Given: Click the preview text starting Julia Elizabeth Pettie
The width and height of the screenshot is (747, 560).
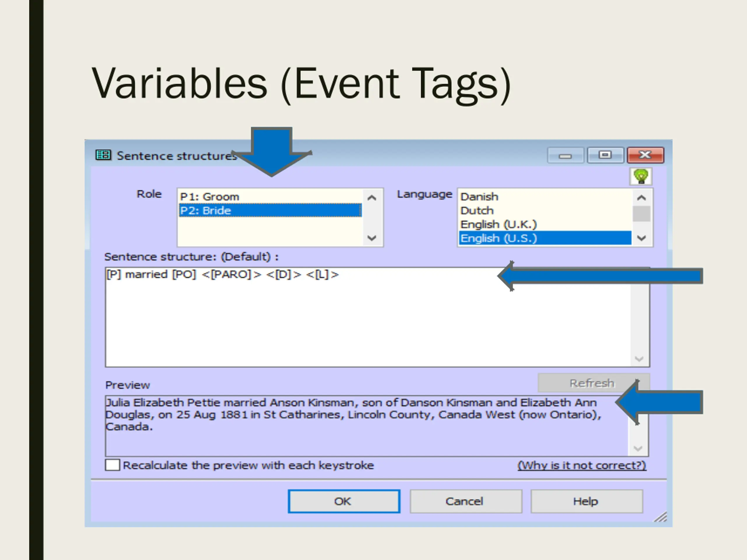Looking at the screenshot, I should click(353, 414).
